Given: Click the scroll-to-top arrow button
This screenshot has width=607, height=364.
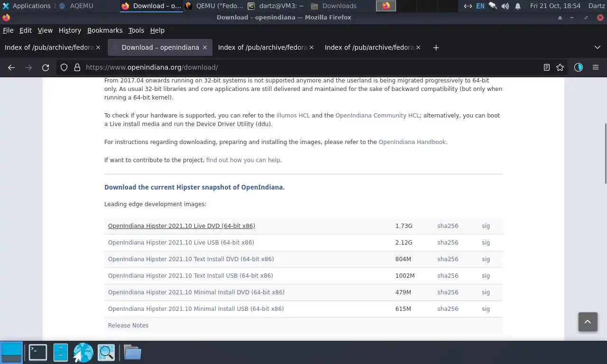Looking at the screenshot, I should coord(588,322).
